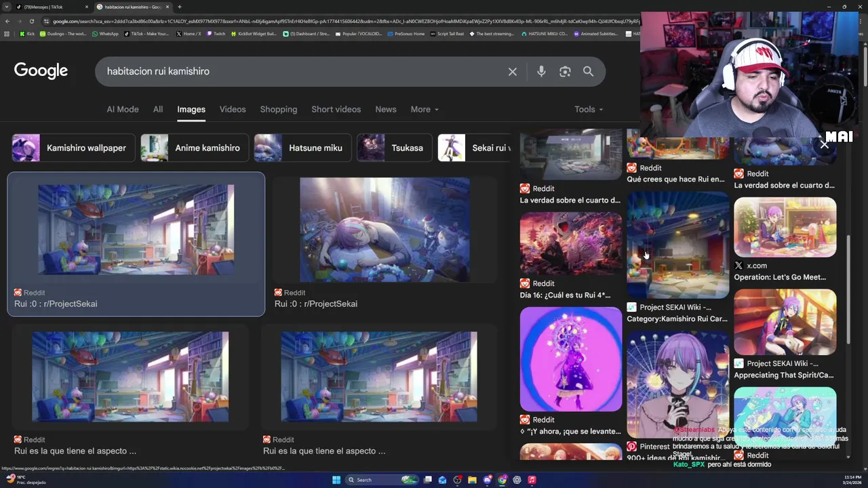Switch to the News tab
The image size is (868, 488).
tap(386, 109)
